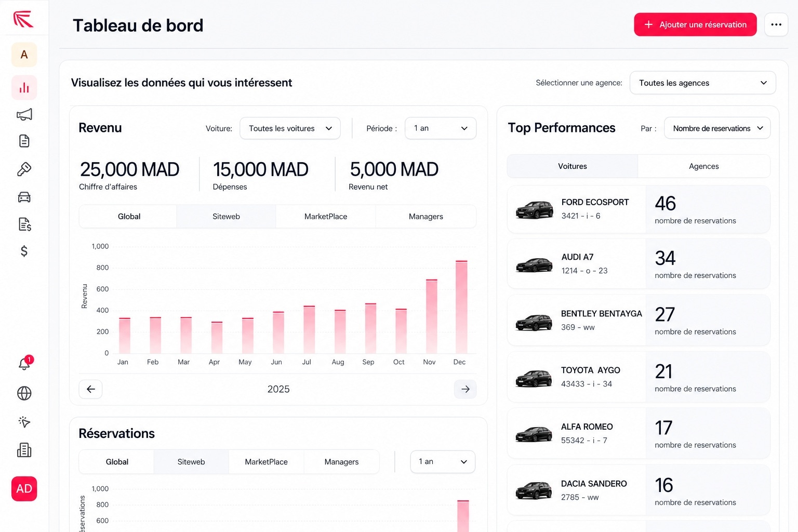The width and height of the screenshot is (798, 532).
Task: Select the MarketPlace tab in Réservations
Action: pos(266,462)
